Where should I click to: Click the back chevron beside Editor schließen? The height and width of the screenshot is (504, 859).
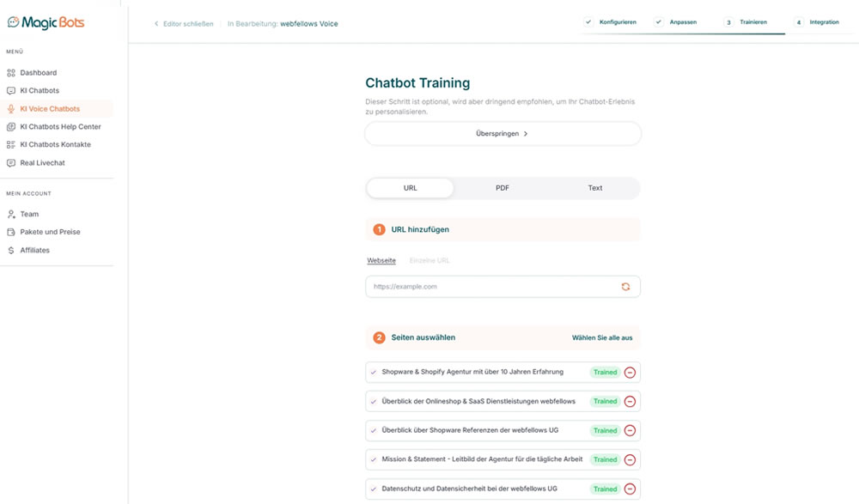(156, 23)
